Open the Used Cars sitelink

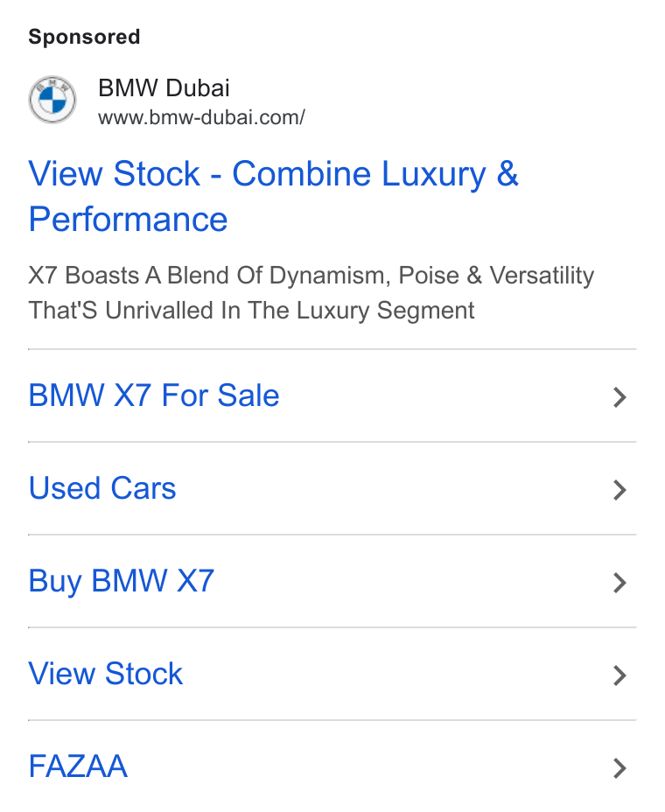point(102,488)
